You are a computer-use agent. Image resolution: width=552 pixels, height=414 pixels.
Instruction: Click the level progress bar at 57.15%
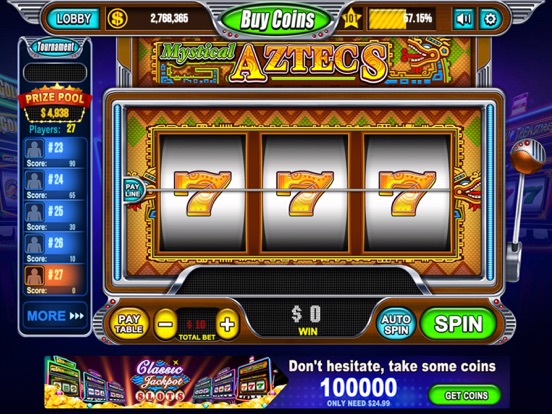point(401,19)
